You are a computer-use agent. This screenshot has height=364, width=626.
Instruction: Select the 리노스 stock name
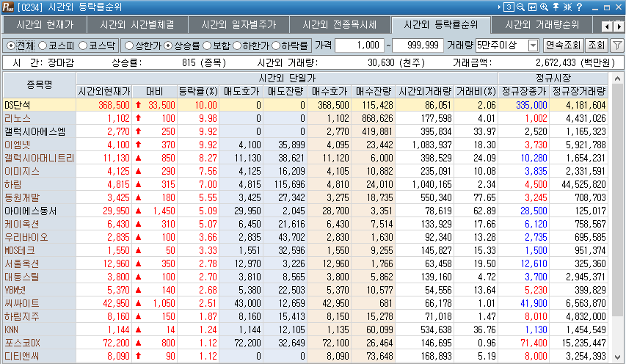tap(18, 119)
